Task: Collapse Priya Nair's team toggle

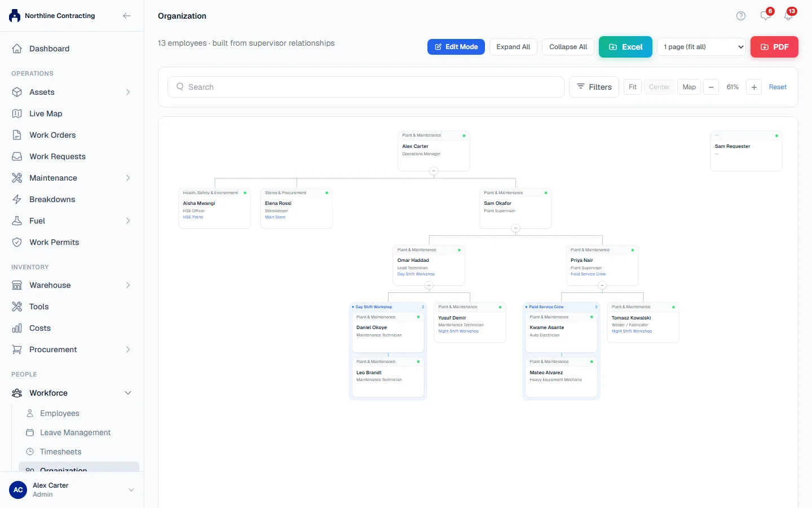Action: tap(602, 286)
